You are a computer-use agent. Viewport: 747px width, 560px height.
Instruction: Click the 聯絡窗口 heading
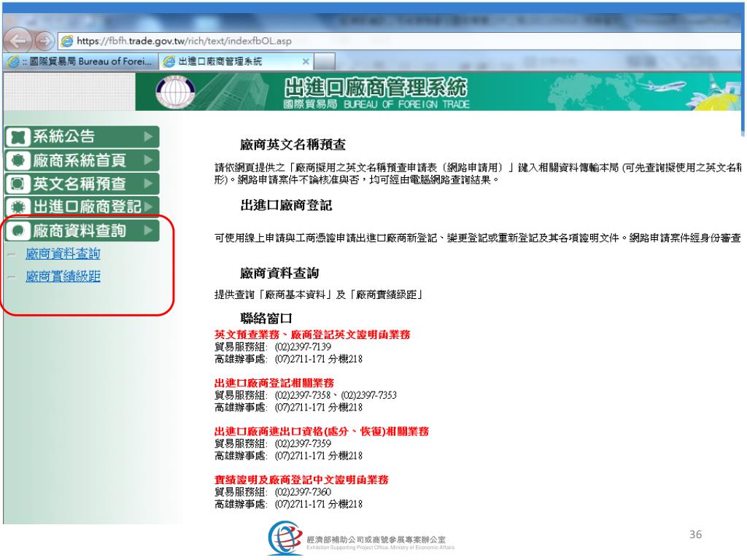[266, 318]
